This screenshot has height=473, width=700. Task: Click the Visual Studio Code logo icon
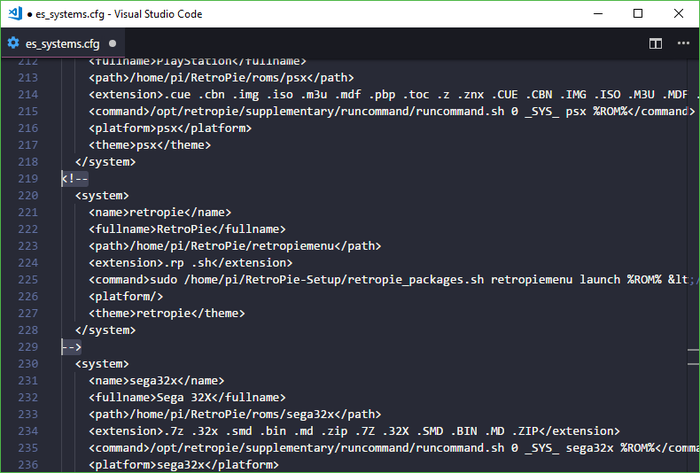14,14
